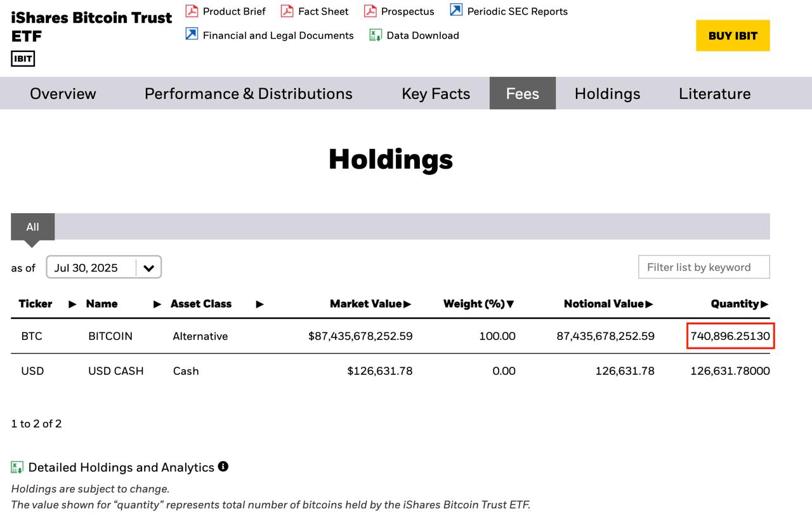Sort by Weight (%) column header

pyautogui.click(x=479, y=304)
